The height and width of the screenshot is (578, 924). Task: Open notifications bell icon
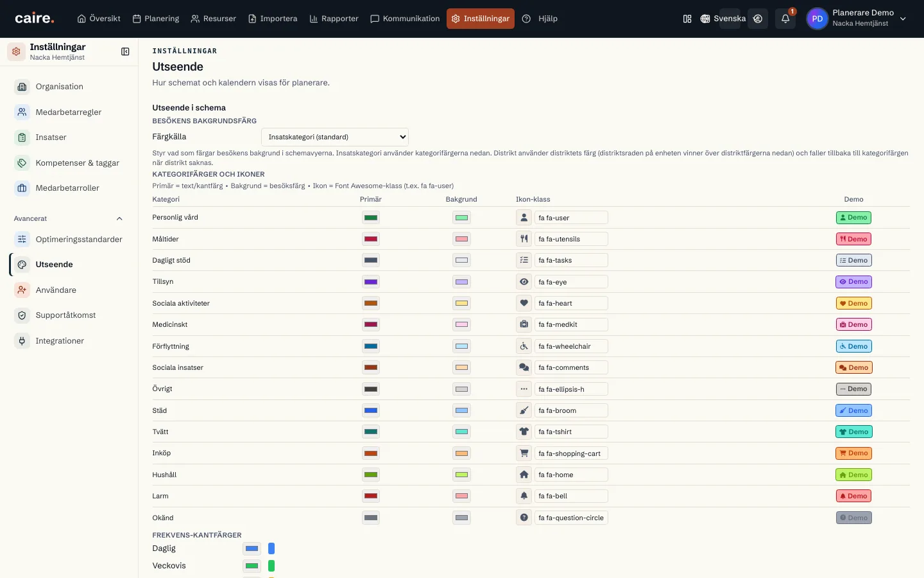pos(785,19)
